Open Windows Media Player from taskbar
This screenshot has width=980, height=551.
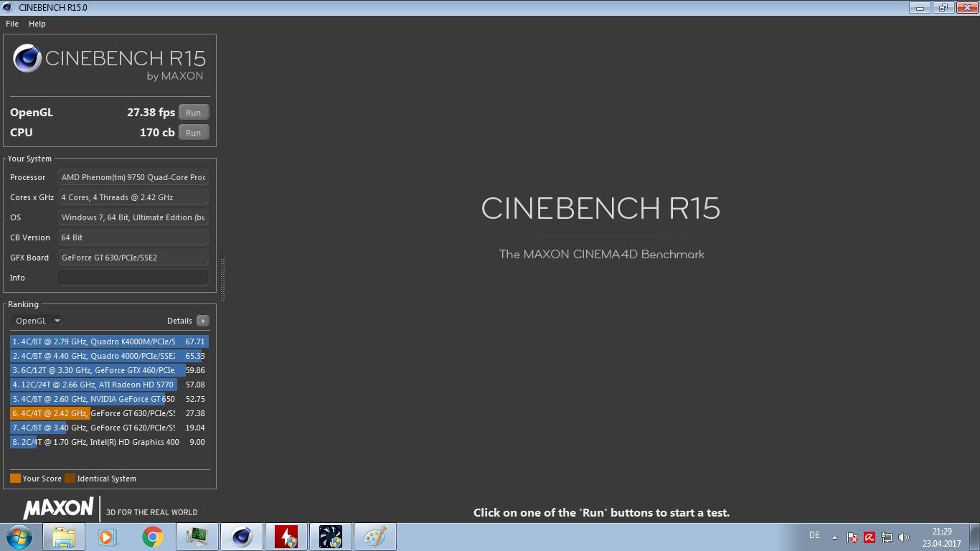pos(108,537)
